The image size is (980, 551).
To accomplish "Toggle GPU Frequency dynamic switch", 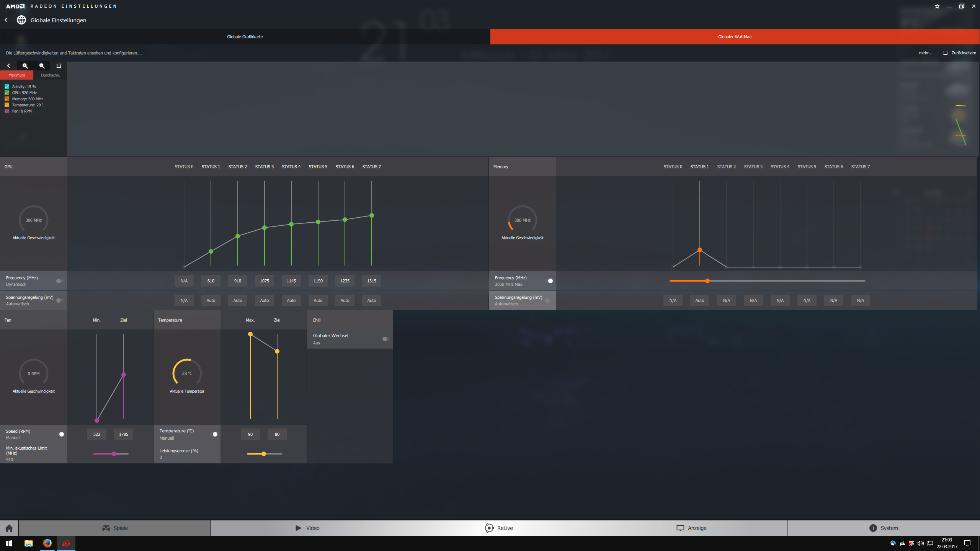I will coord(60,281).
